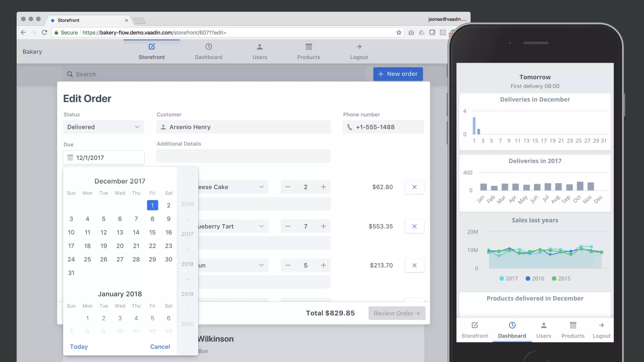
Task: Click the Users person icon
Action: coord(259,47)
